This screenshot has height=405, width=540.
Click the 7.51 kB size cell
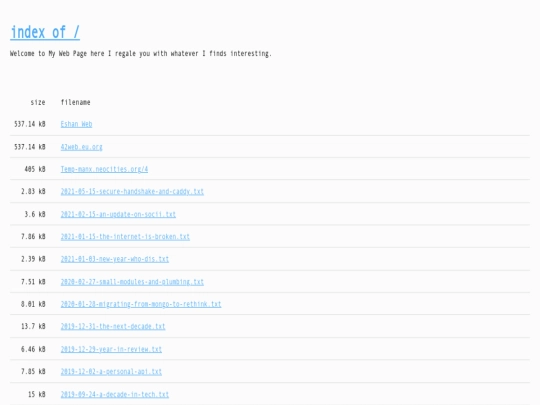[x=33, y=282]
